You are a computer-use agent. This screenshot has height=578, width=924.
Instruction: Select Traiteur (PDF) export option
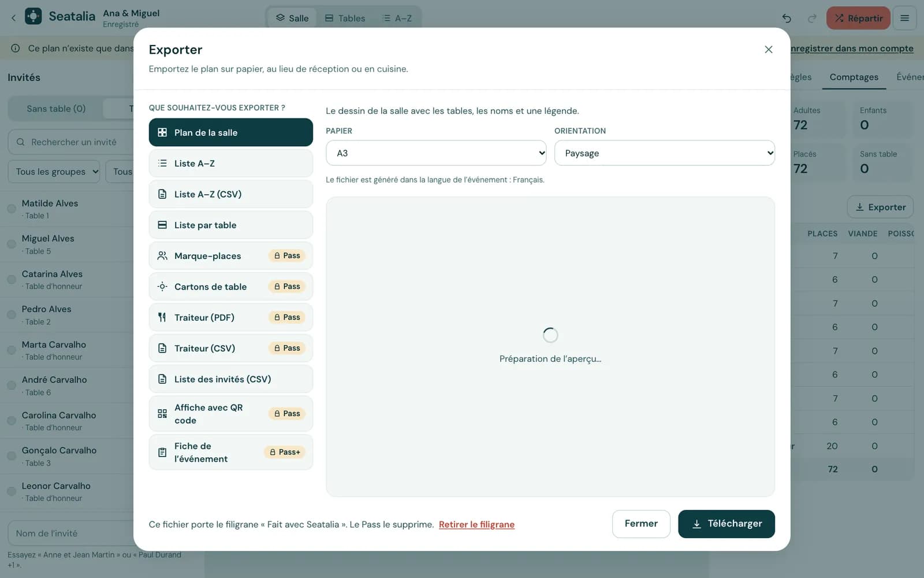[x=230, y=317]
